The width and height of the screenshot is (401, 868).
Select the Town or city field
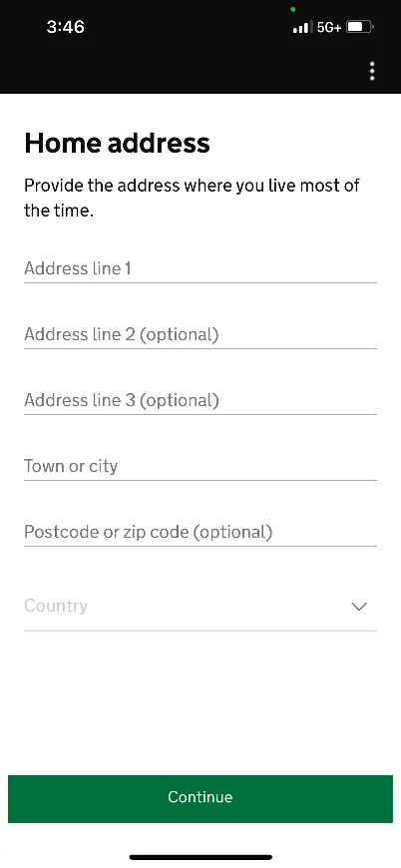tap(200, 467)
